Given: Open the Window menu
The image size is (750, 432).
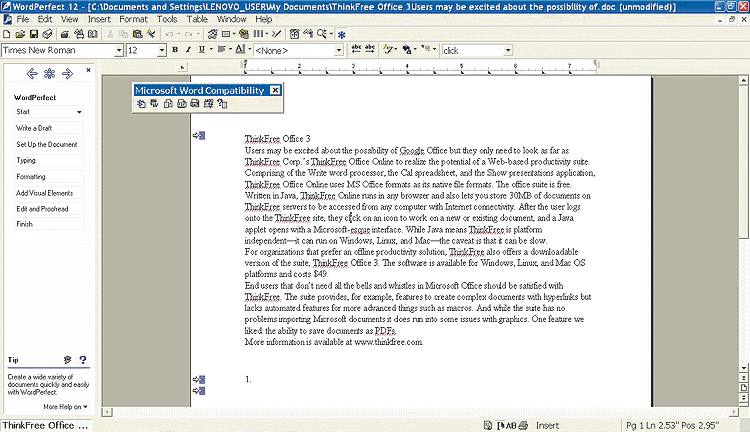Looking at the screenshot, I should [x=232, y=19].
